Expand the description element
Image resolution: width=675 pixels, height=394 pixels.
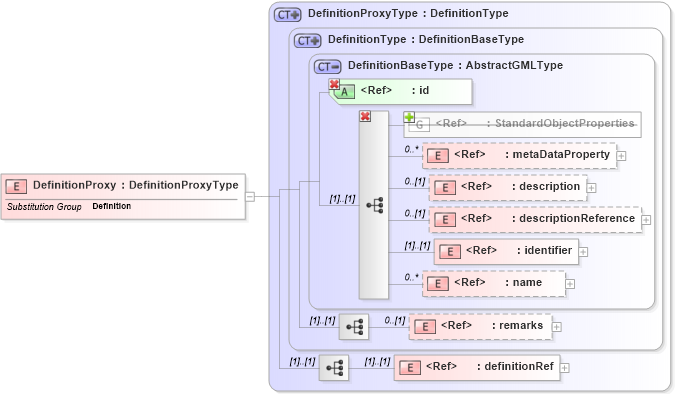coord(591,188)
